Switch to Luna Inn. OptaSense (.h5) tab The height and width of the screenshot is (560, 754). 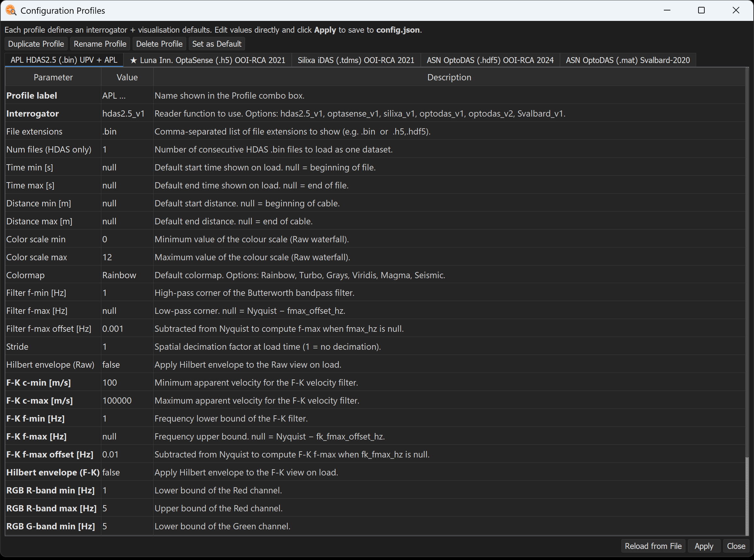point(207,60)
